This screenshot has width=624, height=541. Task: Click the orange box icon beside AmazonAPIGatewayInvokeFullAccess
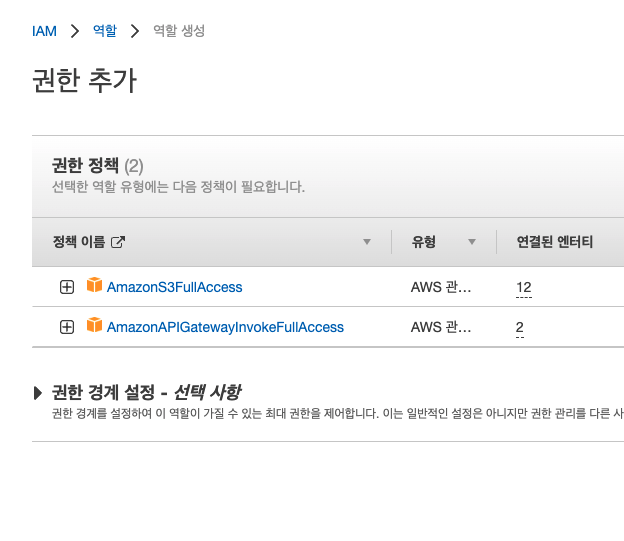pyautogui.click(x=94, y=324)
